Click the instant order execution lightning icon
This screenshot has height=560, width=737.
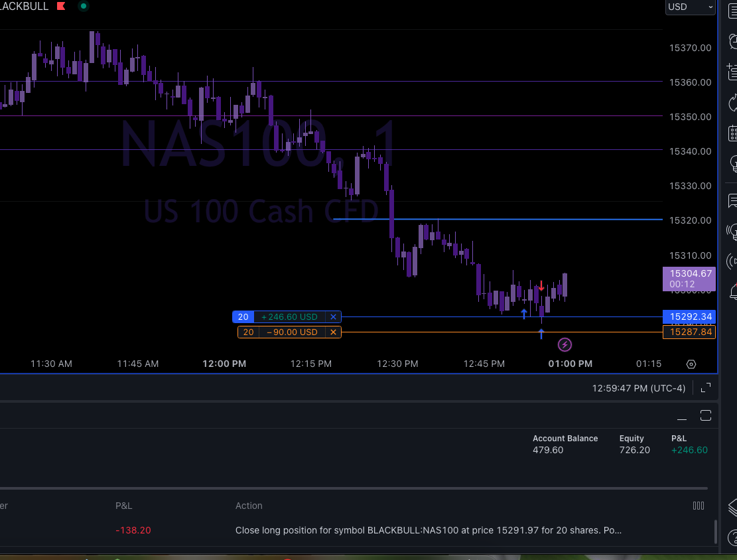[x=565, y=344]
